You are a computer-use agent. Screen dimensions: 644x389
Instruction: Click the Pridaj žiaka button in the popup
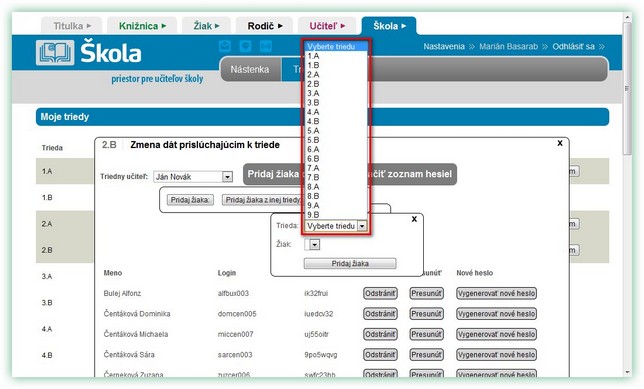tap(350, 263)
